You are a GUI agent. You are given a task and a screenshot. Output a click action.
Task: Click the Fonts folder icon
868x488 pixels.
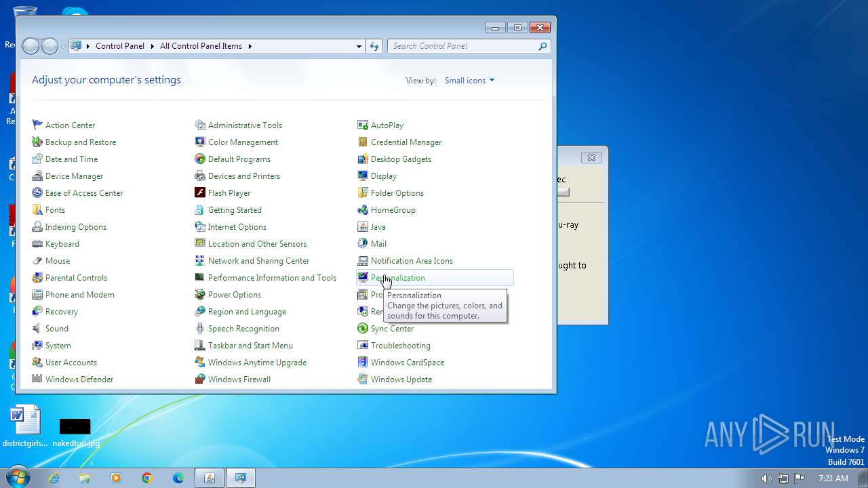tap(37, 209)
